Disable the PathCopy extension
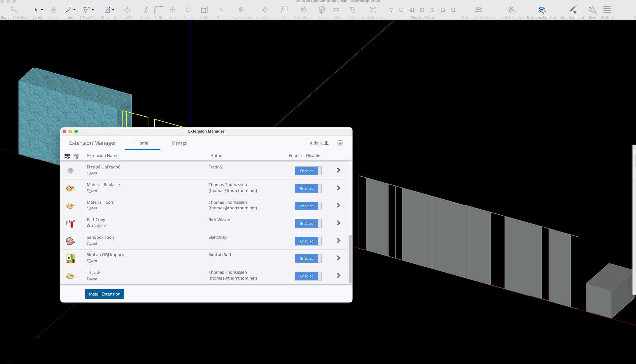The image size is (636, 364). click(x=308, y=223)
